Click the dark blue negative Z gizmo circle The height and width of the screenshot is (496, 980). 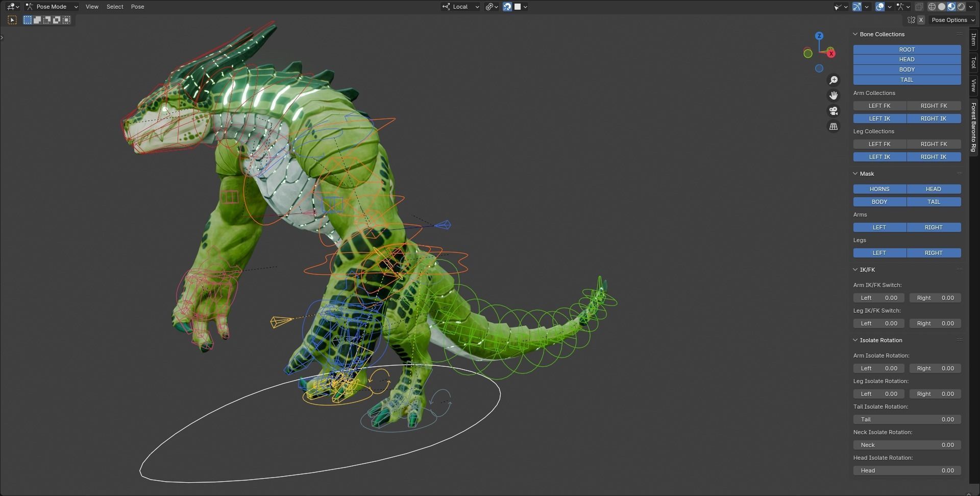point(819,68)
